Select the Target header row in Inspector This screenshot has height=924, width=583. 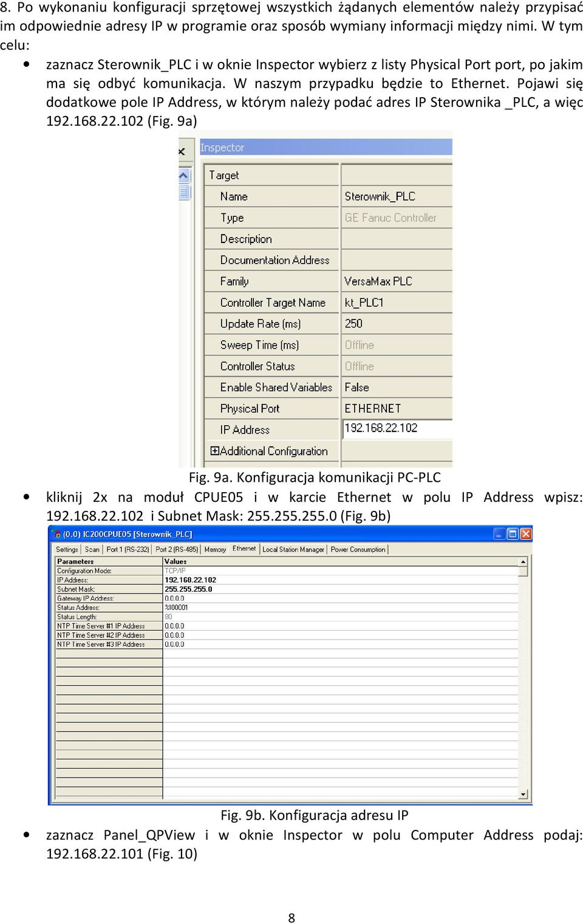point(329,175)
